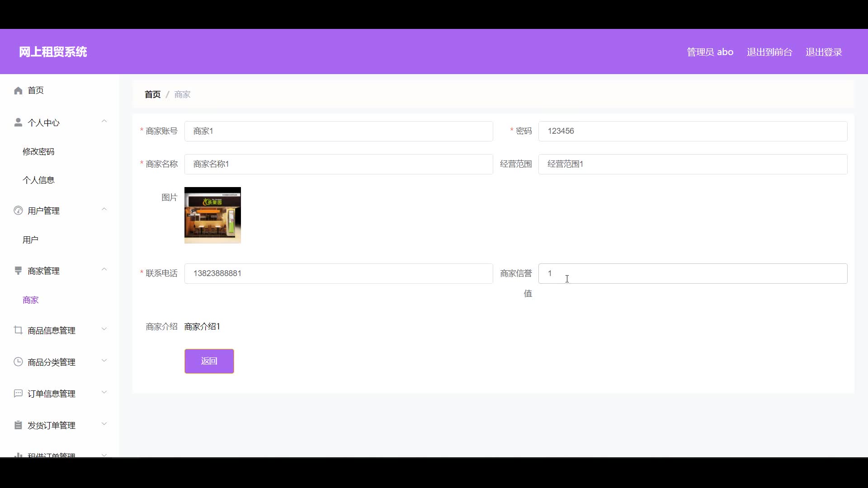Click into the 联系电话 input field
Screen dimensions: 868x488
pyautogui.click(x=338, y=273)
